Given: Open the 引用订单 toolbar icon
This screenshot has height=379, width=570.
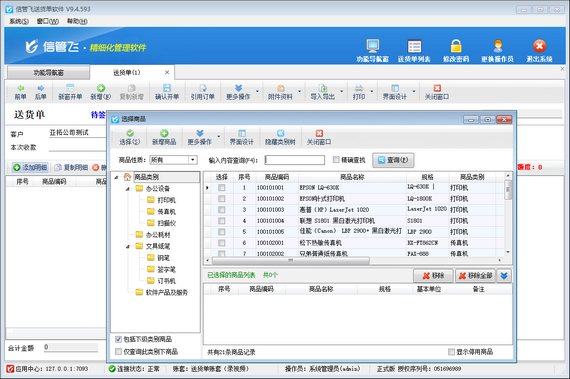Looking at the screenshot, I should [x=202, y=92].
